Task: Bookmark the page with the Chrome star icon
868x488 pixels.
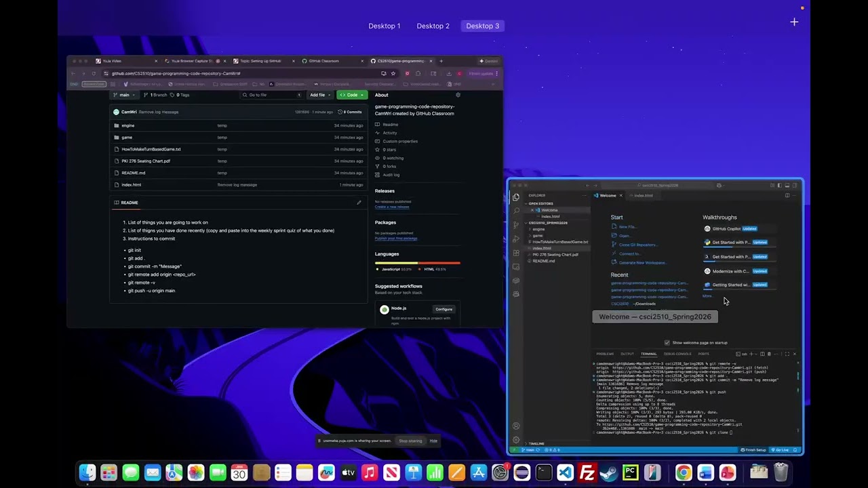Action: (x=393, y=73)
